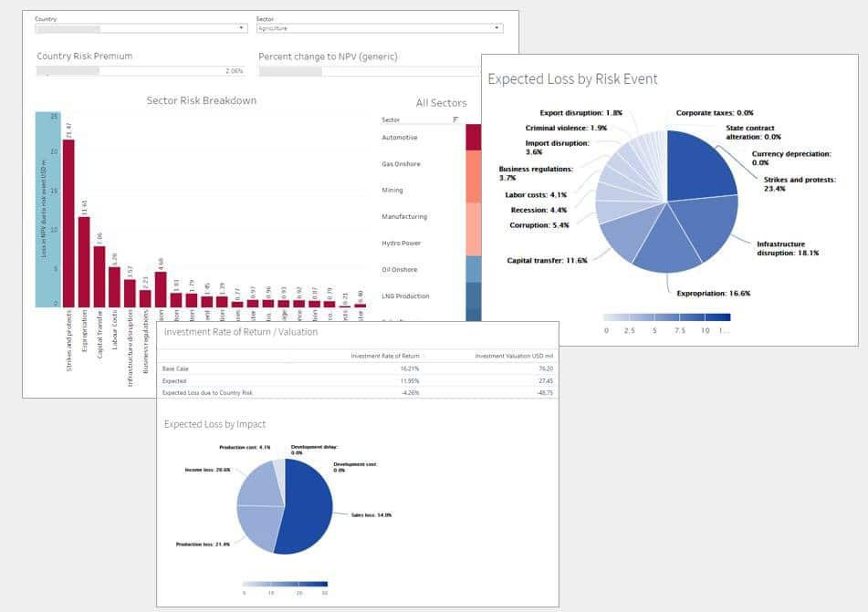The width and height of the screenshot is (868, 612).
Task: Click the 'Business regulations: 3.7%' pie label
Action: point(535,173)
